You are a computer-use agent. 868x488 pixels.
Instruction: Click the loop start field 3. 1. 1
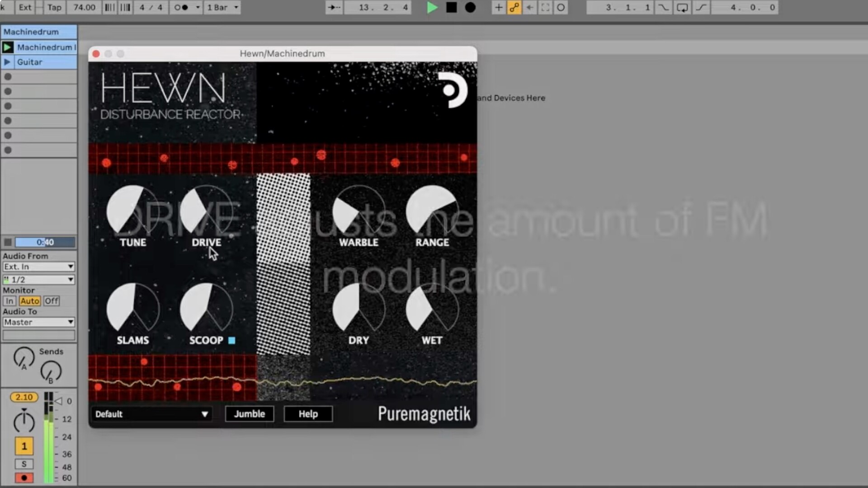[620, 7]
